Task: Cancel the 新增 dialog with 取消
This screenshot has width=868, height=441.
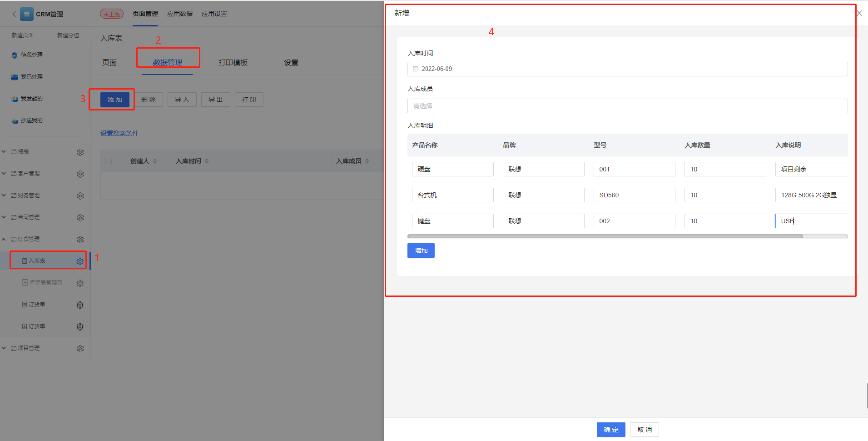Action: [645, 430]
